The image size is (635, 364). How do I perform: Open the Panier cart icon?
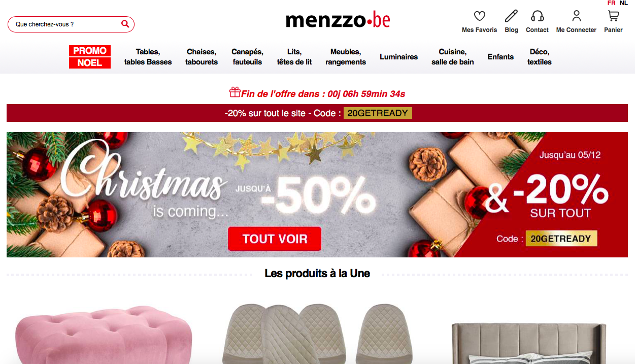click(x=613, y=16)
